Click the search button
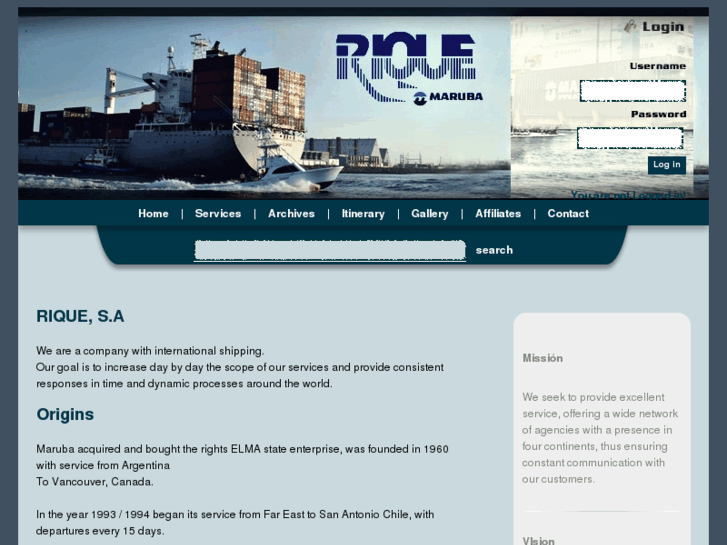This screenshot has height=545, width=727. tap(494, 250)
